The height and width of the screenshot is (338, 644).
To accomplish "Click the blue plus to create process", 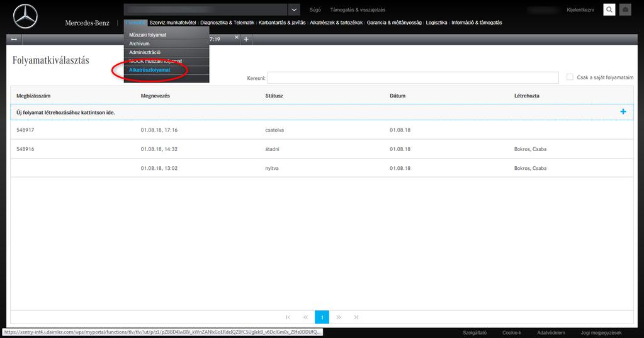I will 623,111.
